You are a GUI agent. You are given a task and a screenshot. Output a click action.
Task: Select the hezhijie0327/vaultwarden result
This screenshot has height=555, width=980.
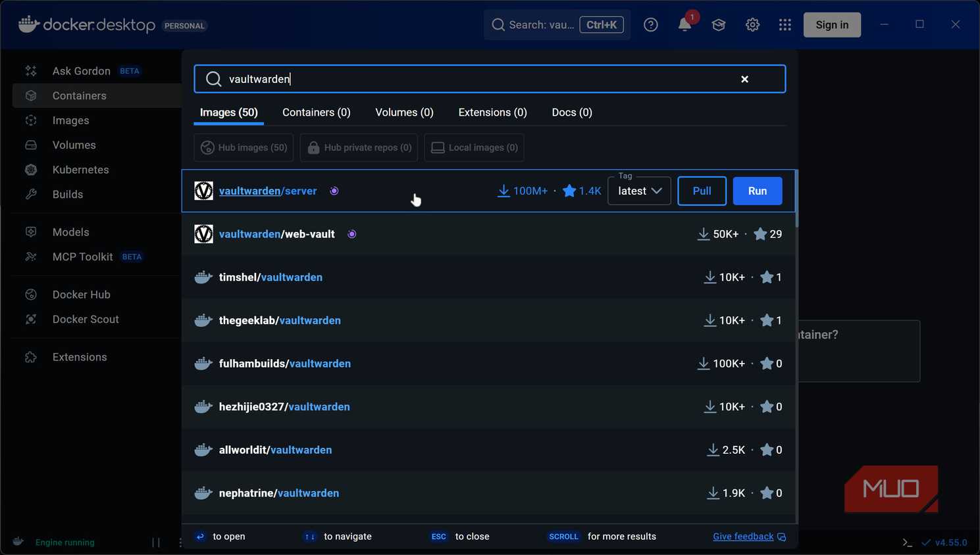pyautogui.click(x=488, y=407)
